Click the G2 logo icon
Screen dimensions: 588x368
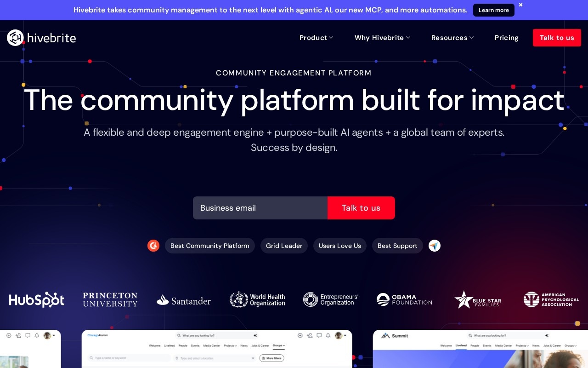(x=153, y=246)
